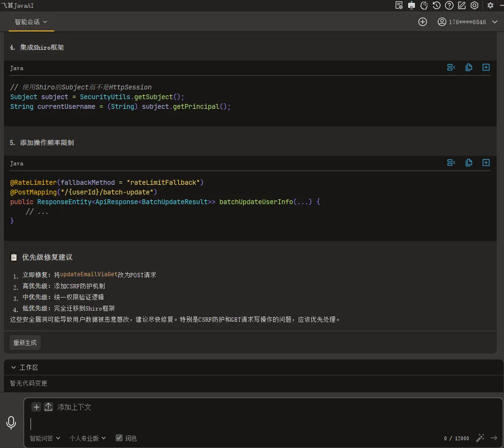Viewport: 504px width, 448px height.
Task: Click the @PostMapping code line
Action: (x=84, y=192)
